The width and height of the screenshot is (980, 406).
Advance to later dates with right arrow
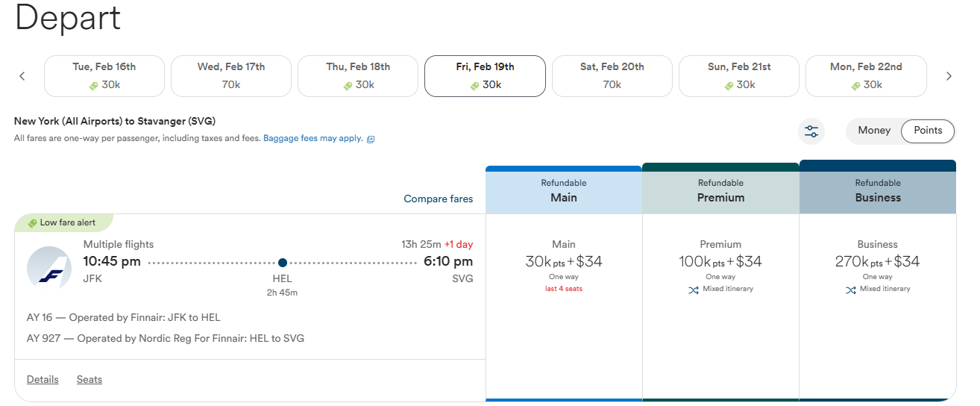coord(949,76)
